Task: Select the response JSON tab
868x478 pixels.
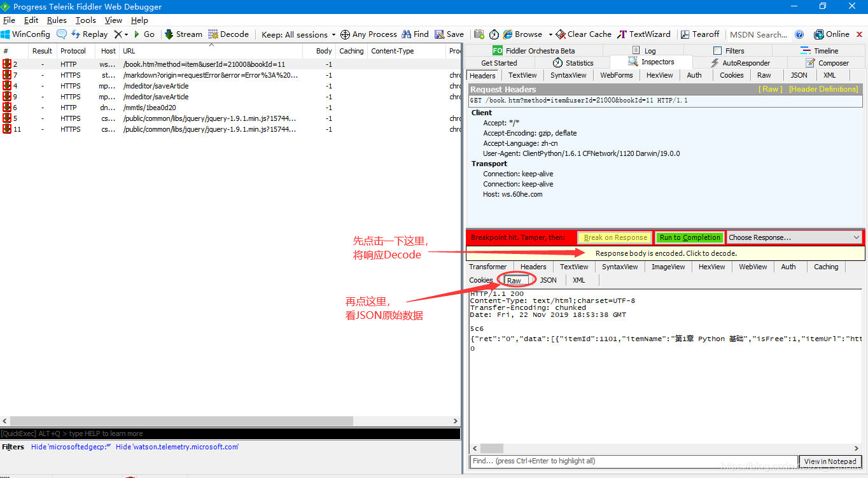Action: (548, 280)
